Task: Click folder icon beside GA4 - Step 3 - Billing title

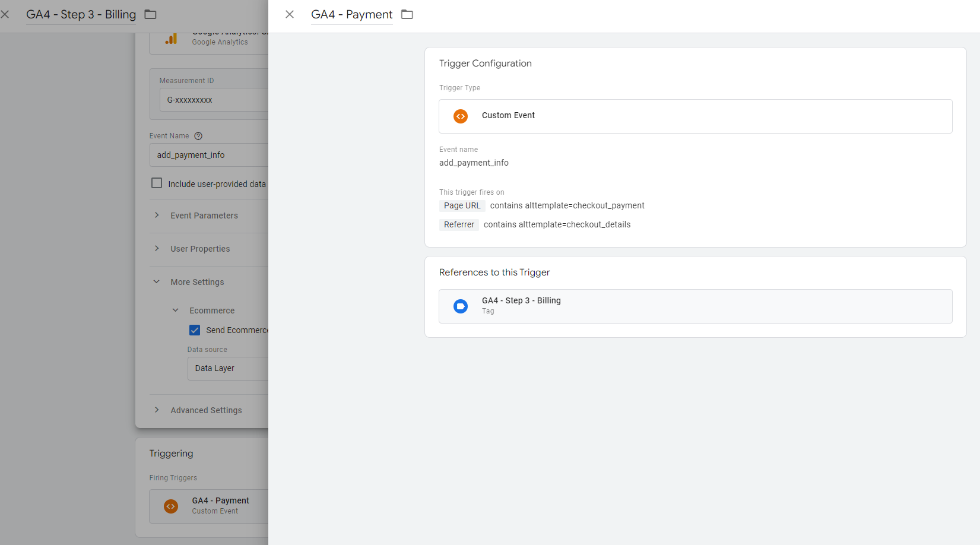Action: coord(151,14)
